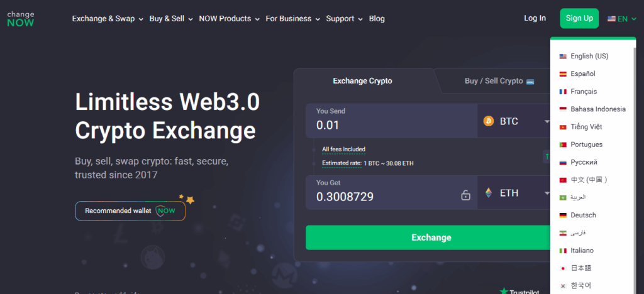
Task: Click the Log In link
Action: pos(535,18)
